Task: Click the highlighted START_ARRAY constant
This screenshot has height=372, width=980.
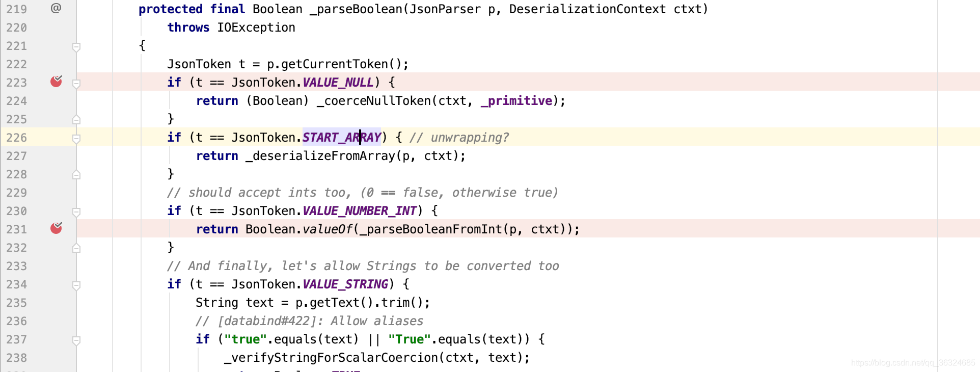Action: [x=342, y=138]
